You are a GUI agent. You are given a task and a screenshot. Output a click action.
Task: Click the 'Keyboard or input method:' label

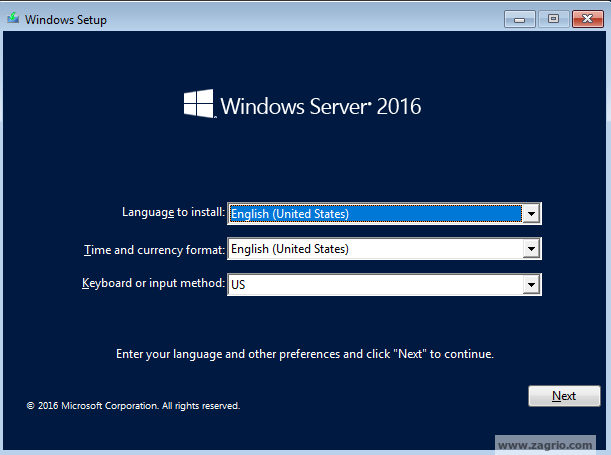click(153, 283)
